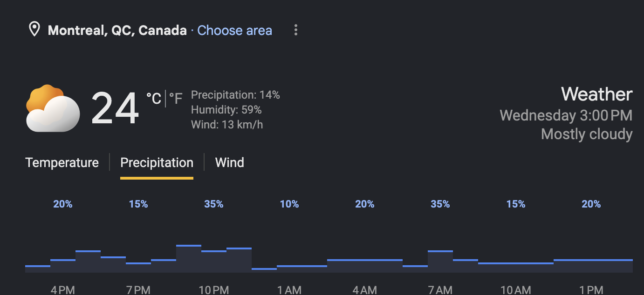Viewport: 644px width, 295px height.
Task: Open the Temperature tab
Action: (x=62, y=163)
